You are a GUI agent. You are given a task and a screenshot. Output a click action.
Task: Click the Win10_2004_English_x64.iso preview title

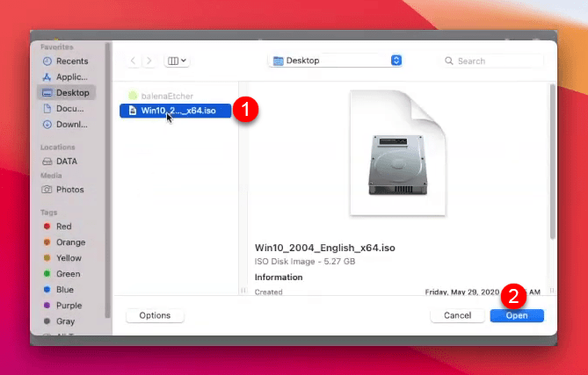(x=324, y=248)
